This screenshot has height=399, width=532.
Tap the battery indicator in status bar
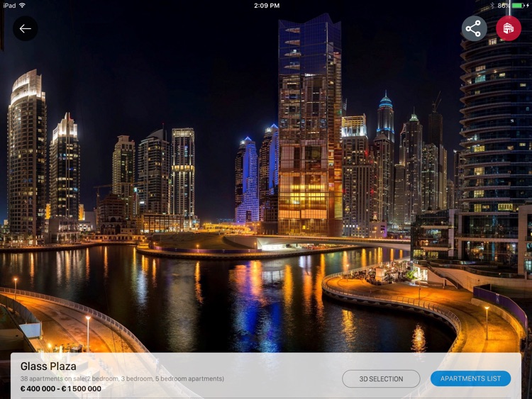pyautogui.click(x=520, y=6)
